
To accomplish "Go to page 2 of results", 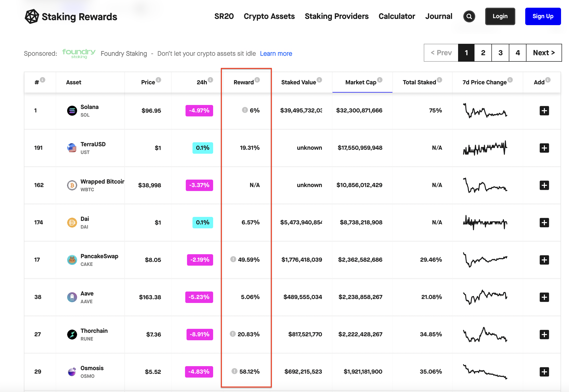I will tap(483, 53).
